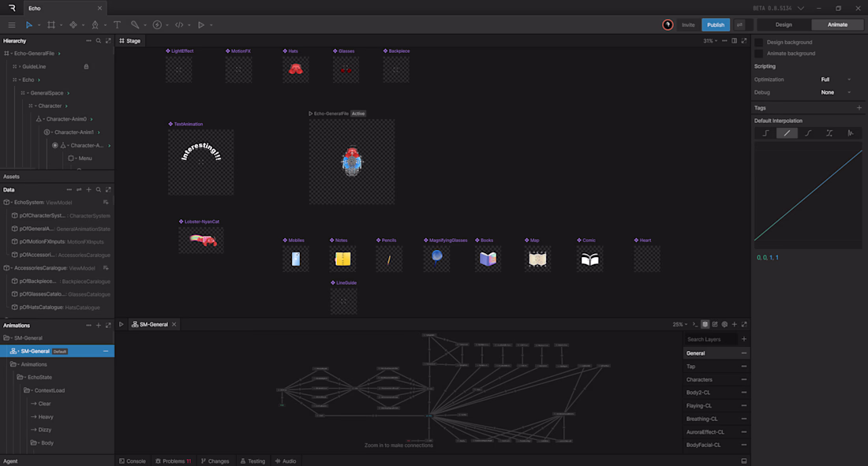868x466 pixels.
Task: Open the Changes tab
Action: tap(215, 461)
